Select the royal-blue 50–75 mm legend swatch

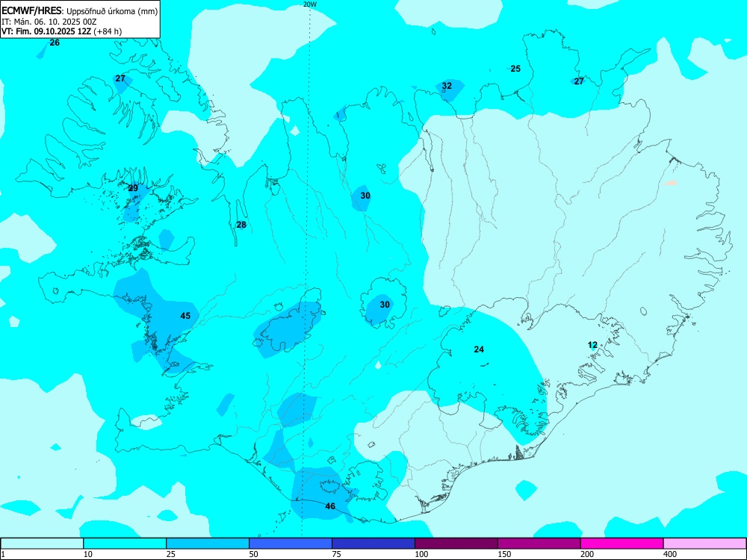tap(291, 544)
